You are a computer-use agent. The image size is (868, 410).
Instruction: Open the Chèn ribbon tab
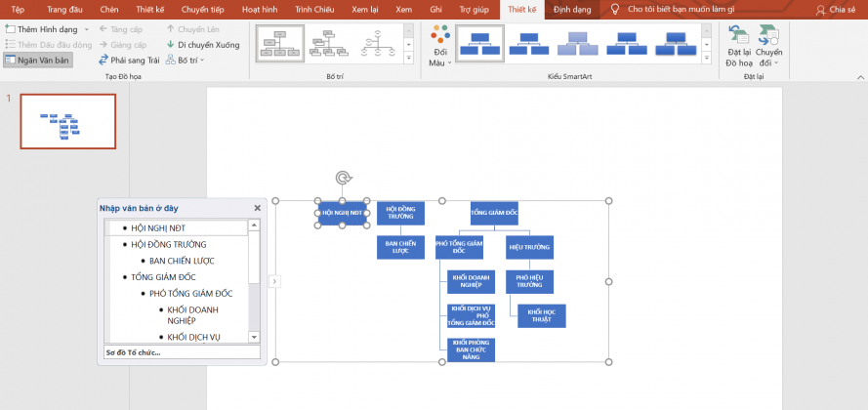click(109, 10)
